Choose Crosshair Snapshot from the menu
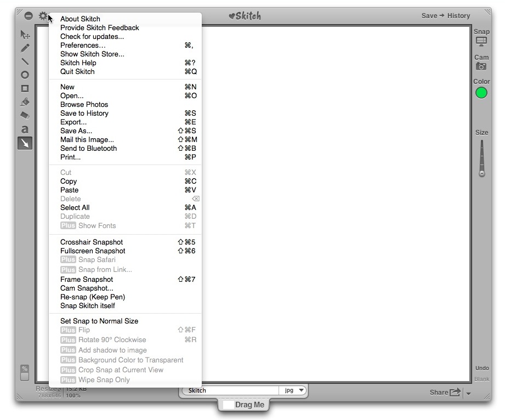The width and height of the screenshot is (505, 420). [x=92, y=242]
